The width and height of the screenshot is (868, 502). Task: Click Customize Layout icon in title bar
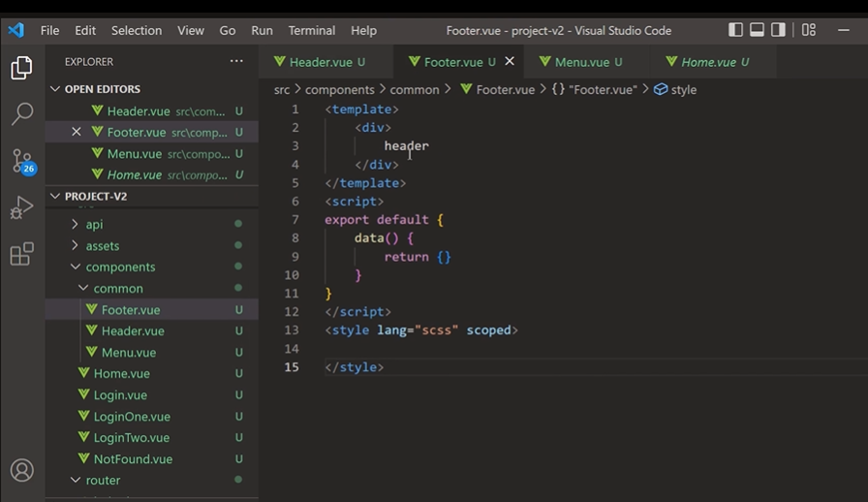click(x=809, y=30)
